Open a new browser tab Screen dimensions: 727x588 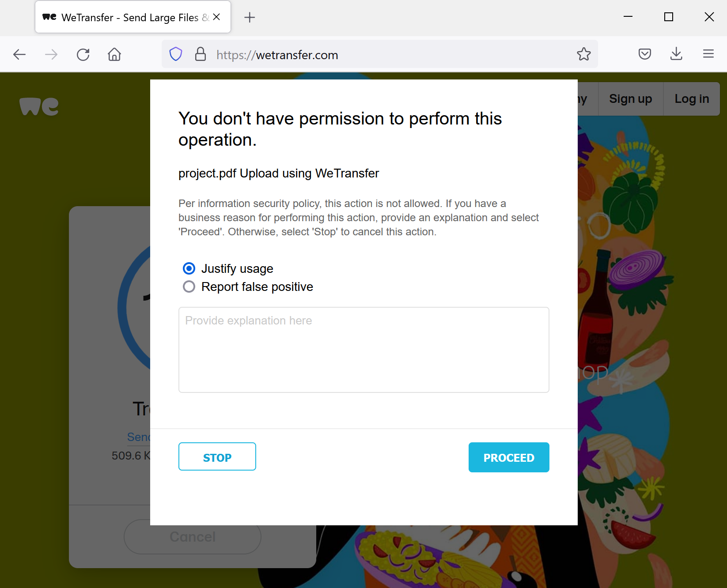(x=250, y=18)
